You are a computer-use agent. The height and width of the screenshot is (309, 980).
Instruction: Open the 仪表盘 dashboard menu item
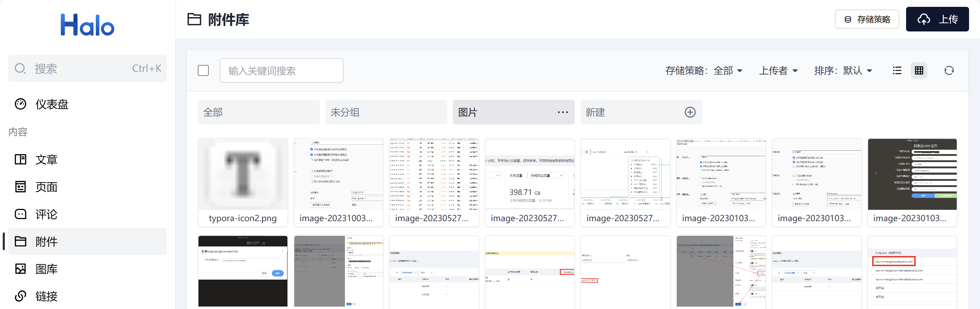pos(88,104)
